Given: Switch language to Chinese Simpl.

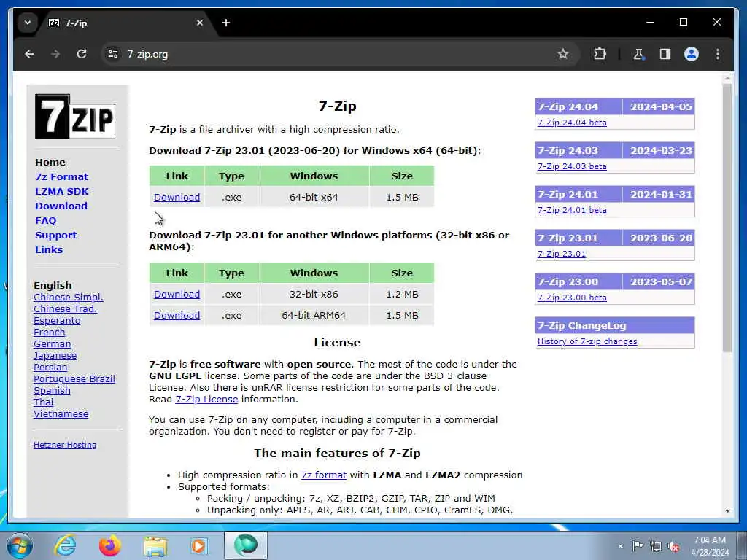Looking at the screenshot, I should tap(69, 297).
